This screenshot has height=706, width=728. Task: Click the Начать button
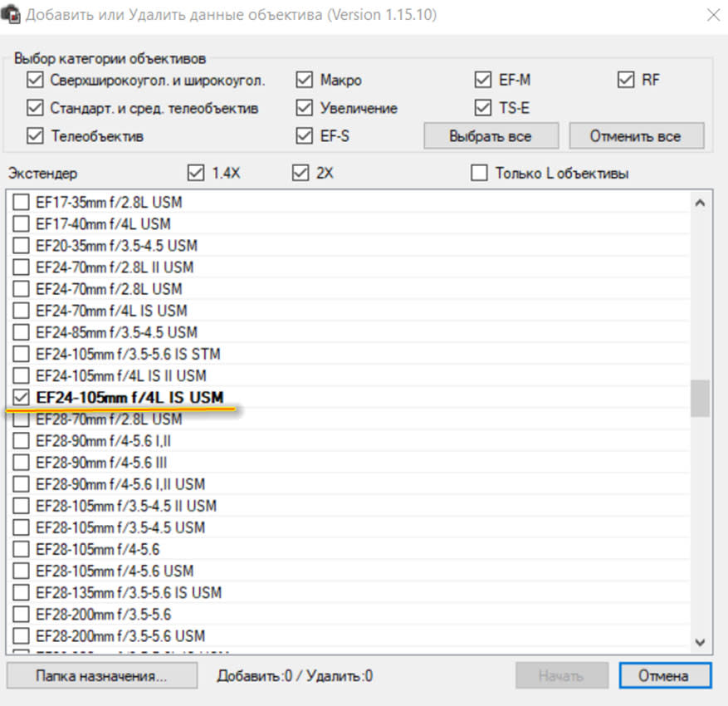562,675
